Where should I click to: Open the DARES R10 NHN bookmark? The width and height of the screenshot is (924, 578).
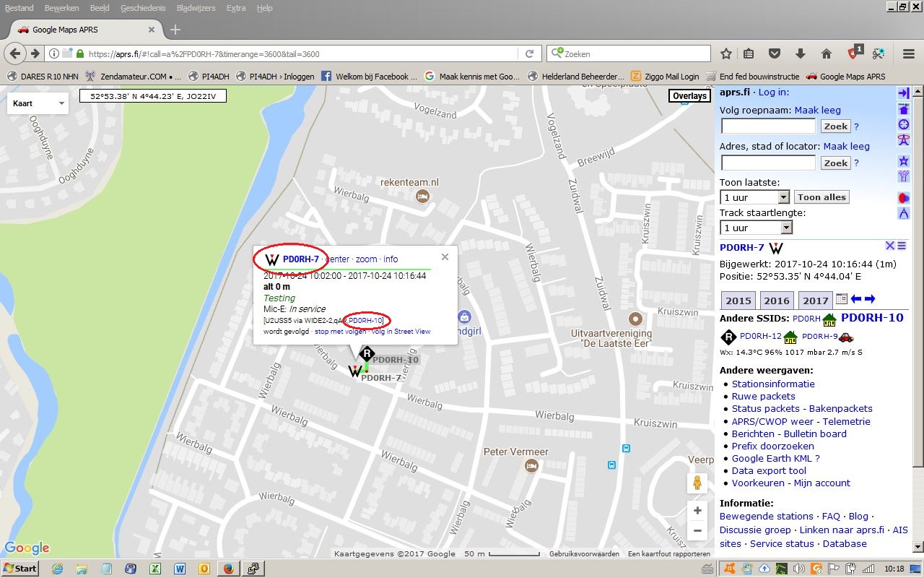point(42,76)
